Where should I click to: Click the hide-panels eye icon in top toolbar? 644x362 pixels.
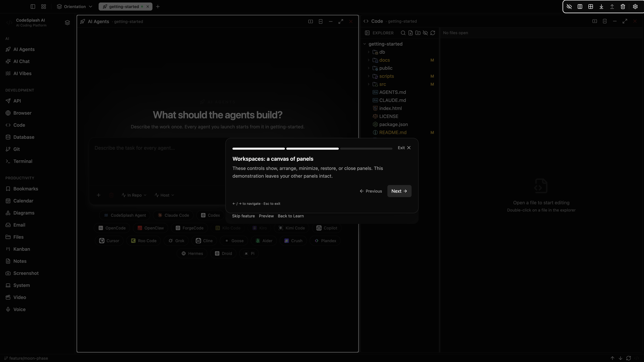pyautogui.click(x=569, y=7)
